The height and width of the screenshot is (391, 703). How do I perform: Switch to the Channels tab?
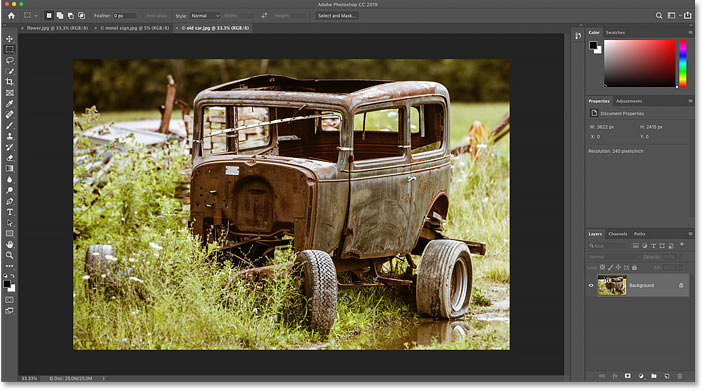click(618, 234)
